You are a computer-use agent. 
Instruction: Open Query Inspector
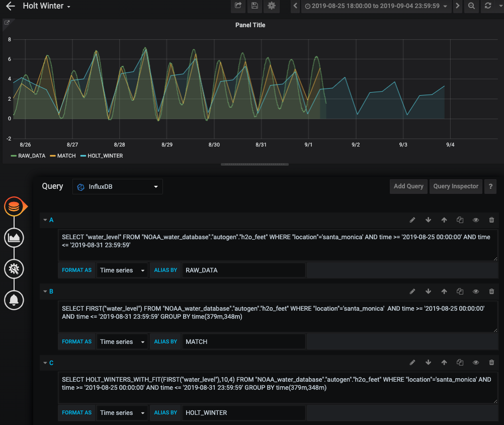coord(456,186)
